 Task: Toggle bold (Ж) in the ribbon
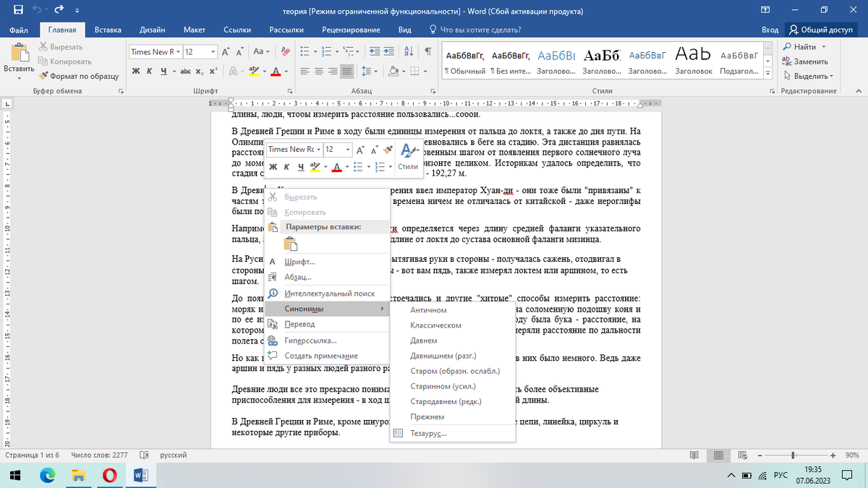(136, 71)
